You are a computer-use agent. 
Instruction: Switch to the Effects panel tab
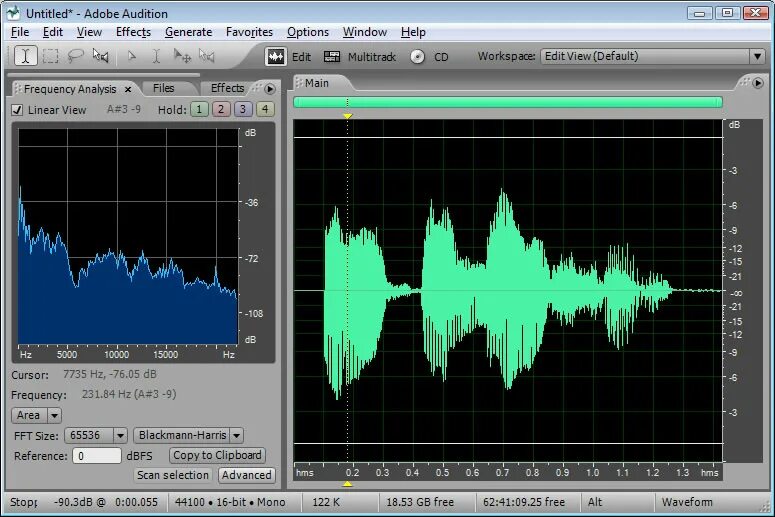pos(227,88)
